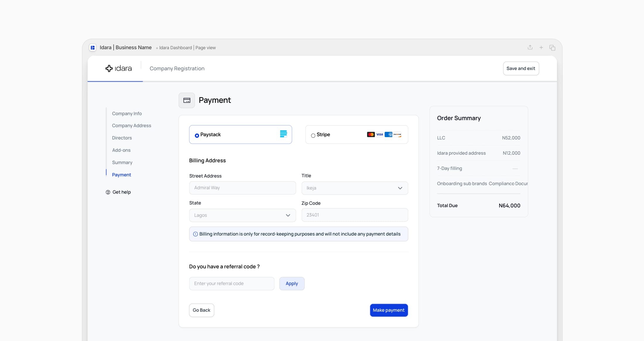
Task: Click the LLC price N52,000
Action: (511, 138)
